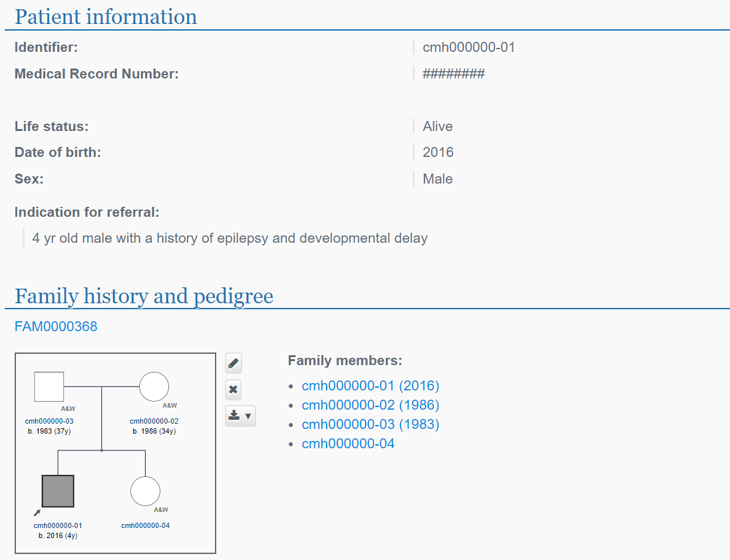Click the proband arrow marker icon
The image size is (730, 560).
37,511
